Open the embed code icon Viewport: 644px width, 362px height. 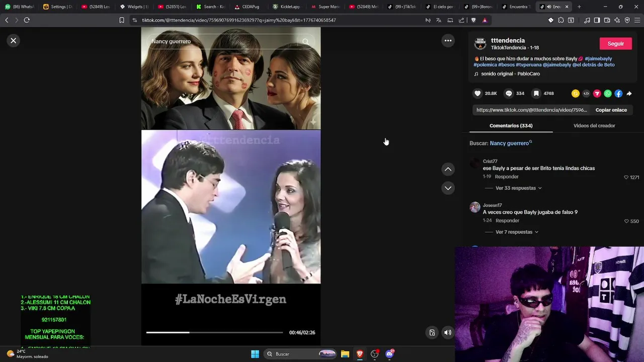pyautogui.click(x=586, y=94)
